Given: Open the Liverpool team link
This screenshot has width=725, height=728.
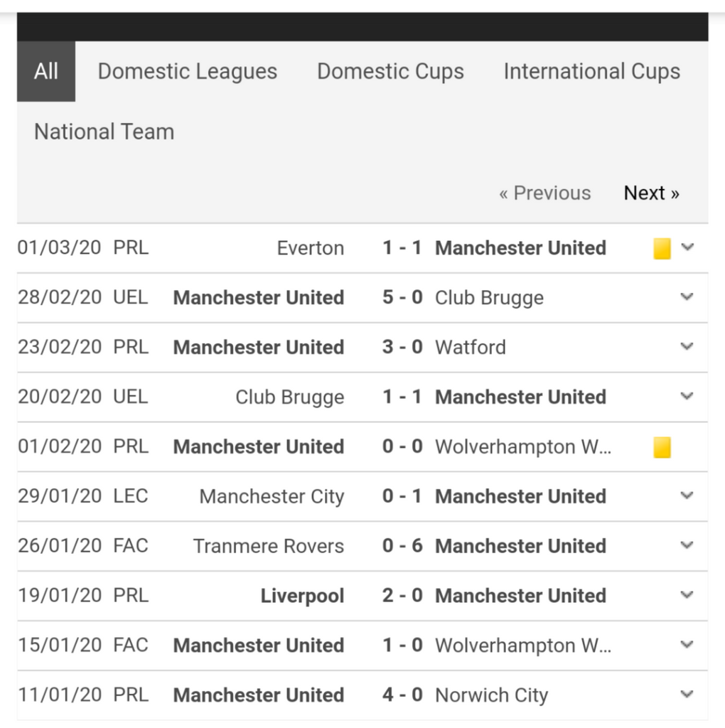Looking at the screenshot, I should coord(302,596).
